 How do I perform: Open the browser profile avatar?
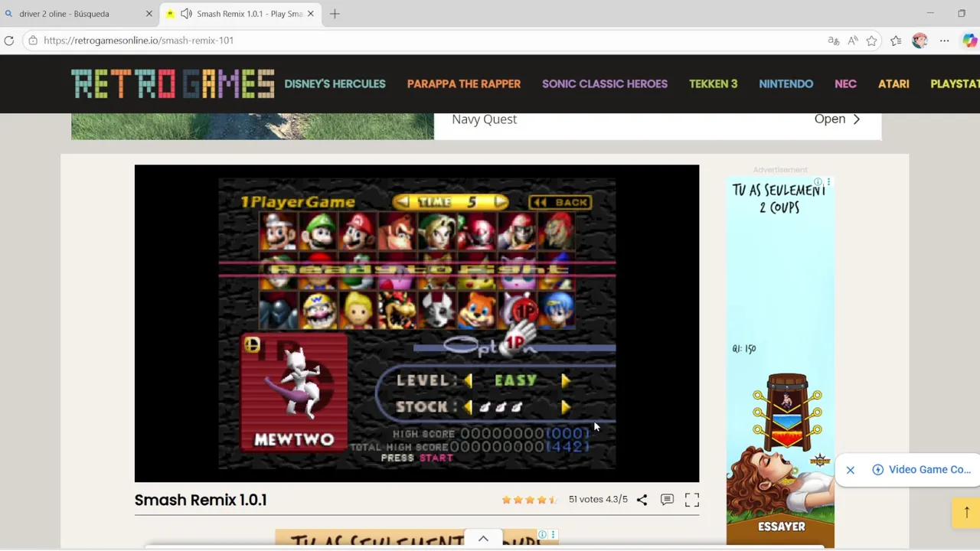[920, 41]
